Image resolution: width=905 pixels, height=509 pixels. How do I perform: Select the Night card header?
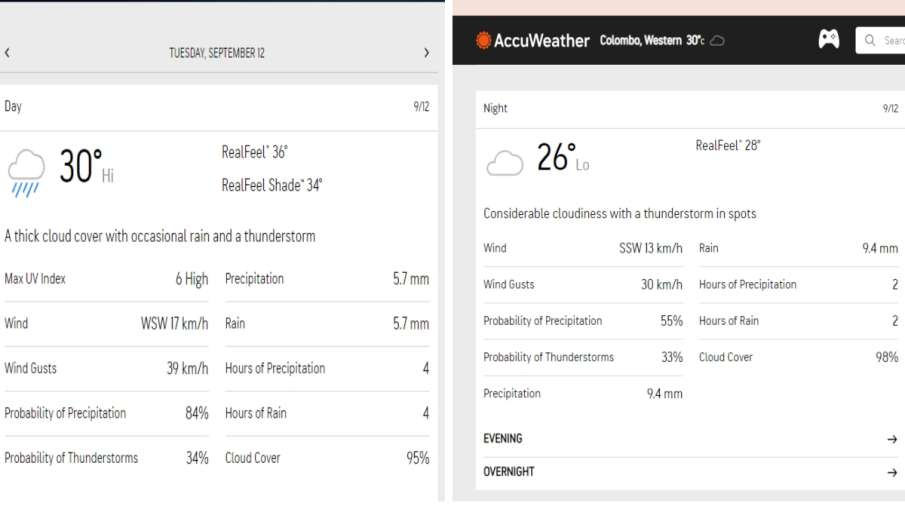(690, 108)
